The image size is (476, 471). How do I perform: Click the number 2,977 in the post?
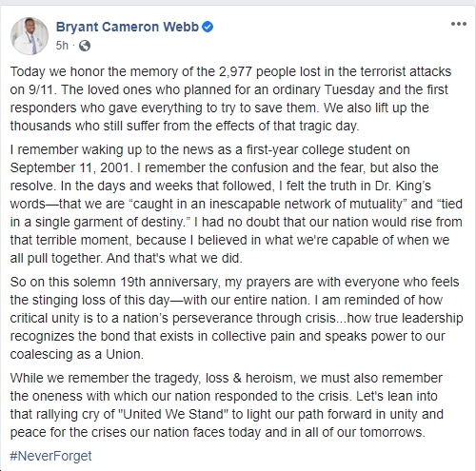click(x=235, y=71)
